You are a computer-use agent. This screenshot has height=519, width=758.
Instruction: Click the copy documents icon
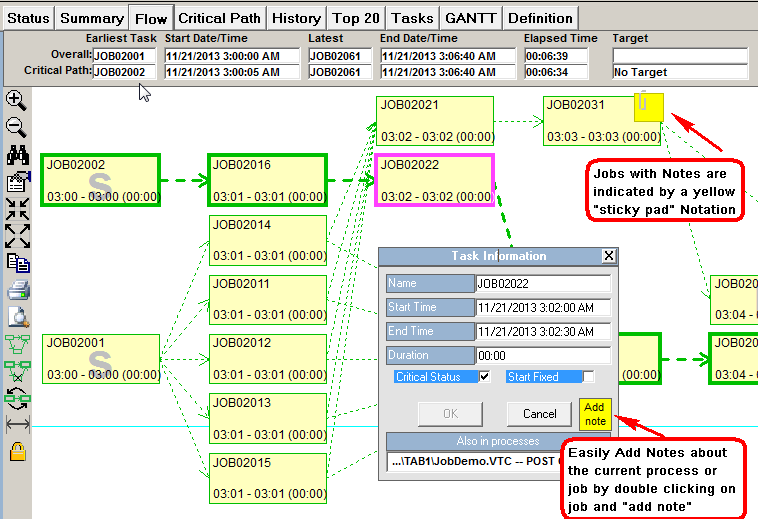coord(18,263)
